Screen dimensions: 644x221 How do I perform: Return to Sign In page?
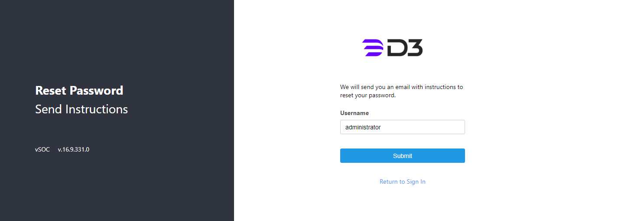(x=402, y=181)
